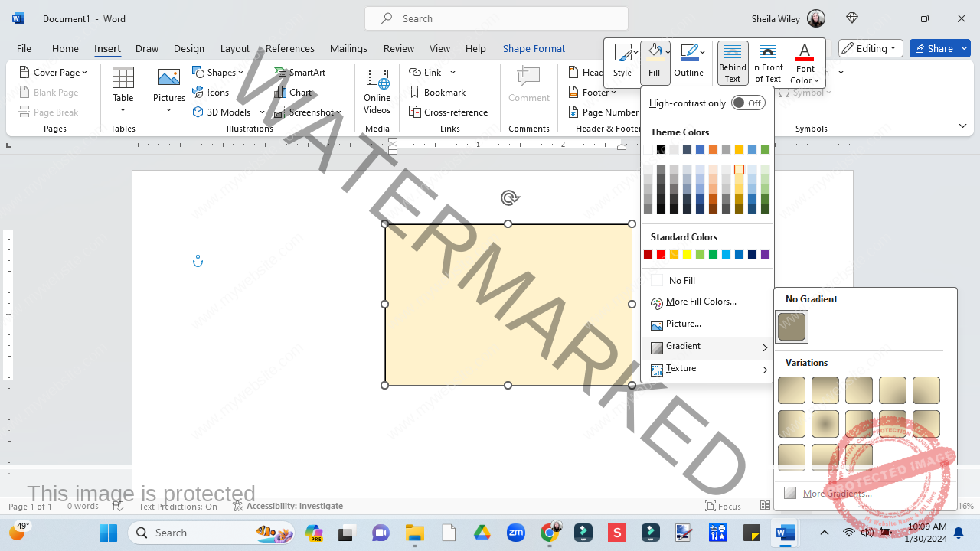The height and width of the screenshot is (551, 980).
Task: Open the Pictures menu
Action: click(169, 90)
